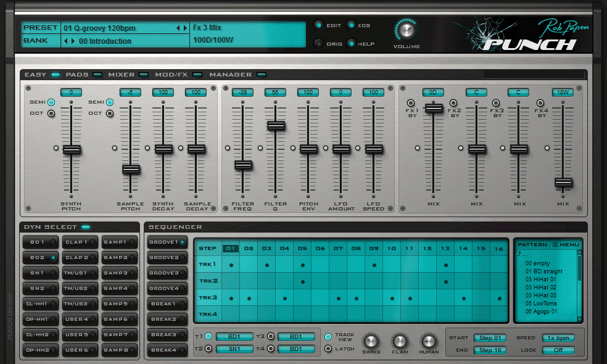The image size is (607, 364).
Task: Click the pattern list scrollbar
Action: click(579, 286)
